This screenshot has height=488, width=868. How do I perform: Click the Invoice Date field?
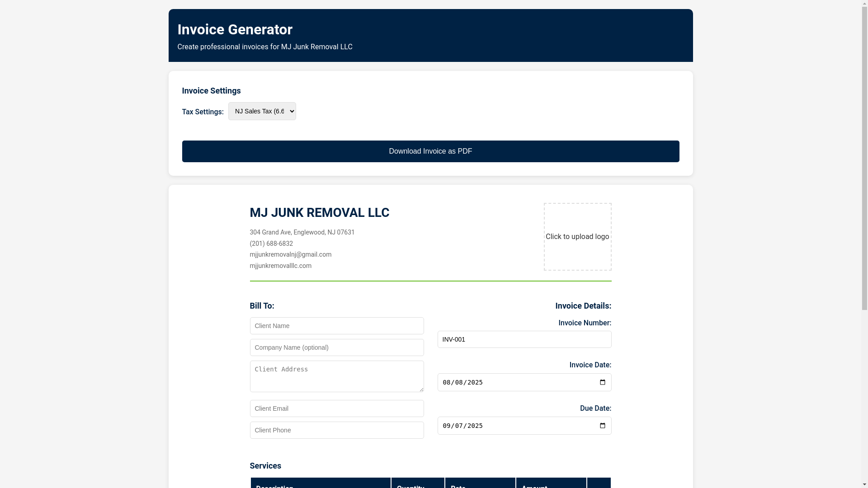point(524,382)
